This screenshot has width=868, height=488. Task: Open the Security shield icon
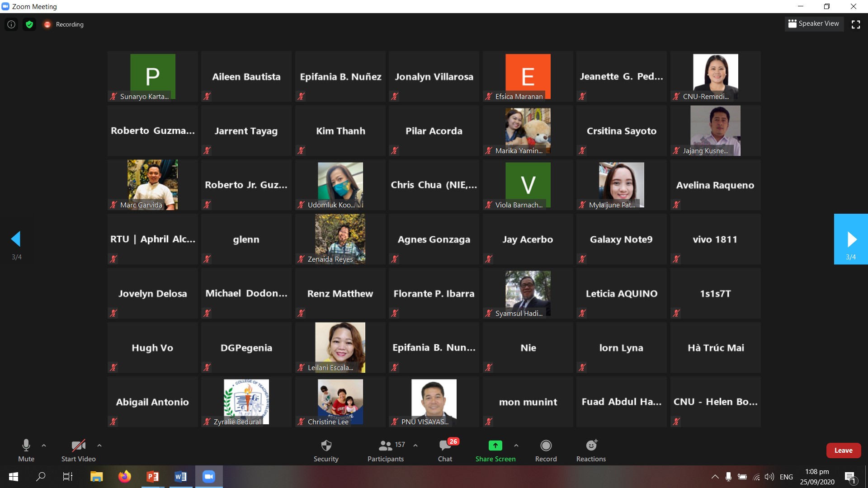(326, 446)
